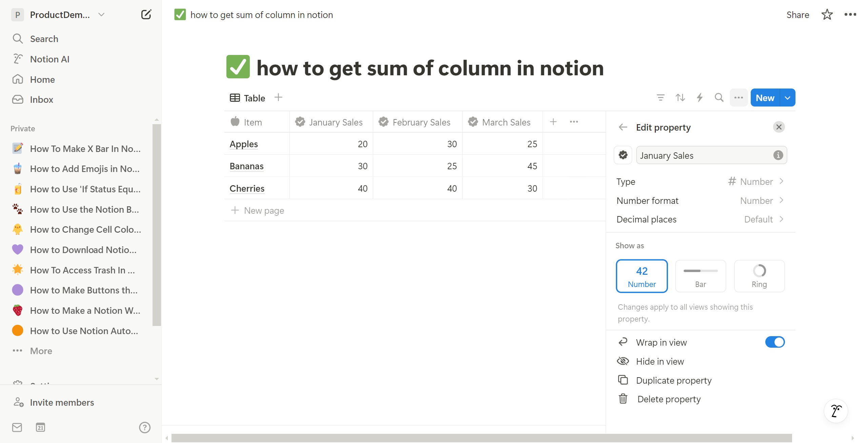This screenshot has width=868, height=443.
Task: Open the sort arrows icon
Action: point(680,98)
